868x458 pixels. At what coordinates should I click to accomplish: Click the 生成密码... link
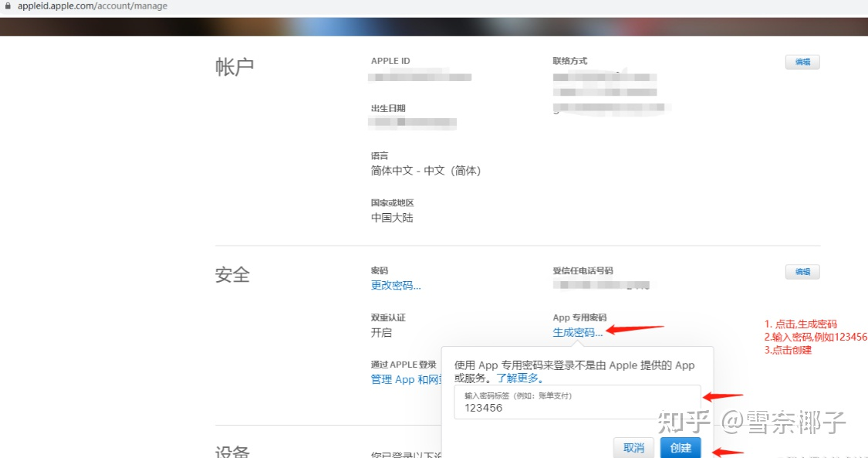577,332
